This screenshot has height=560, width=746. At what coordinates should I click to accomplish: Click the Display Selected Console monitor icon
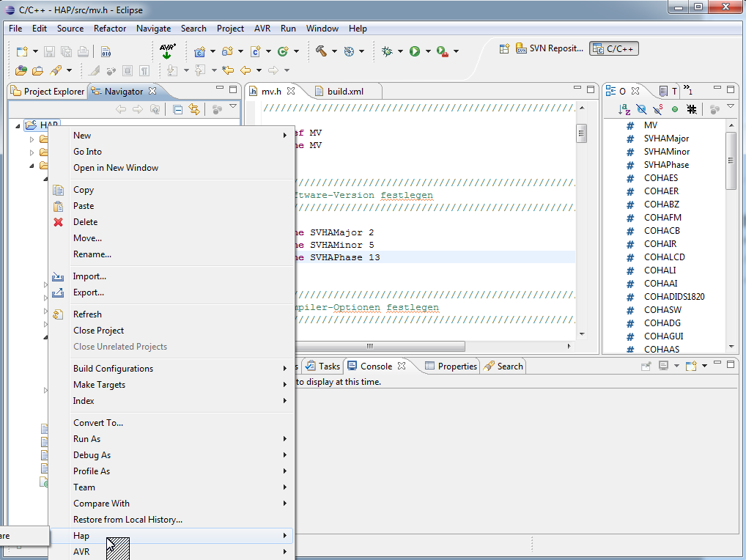point(663,366)
